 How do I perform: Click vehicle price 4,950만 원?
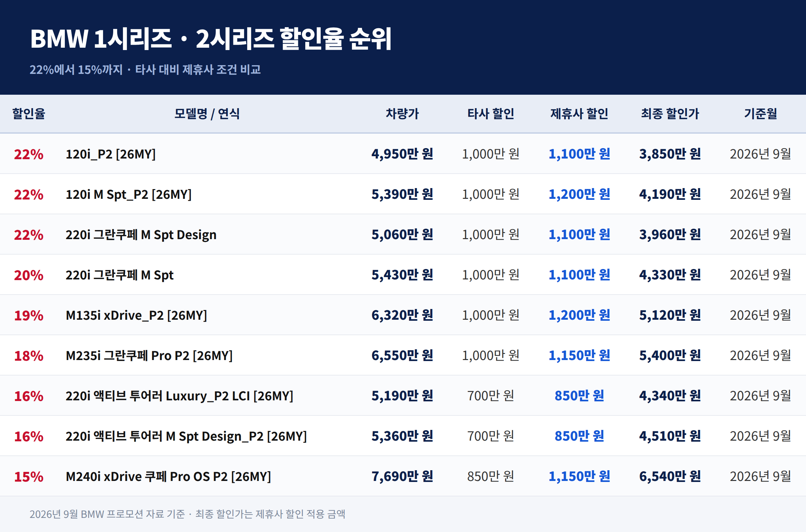pyautogui.click(x=402, y=154)
